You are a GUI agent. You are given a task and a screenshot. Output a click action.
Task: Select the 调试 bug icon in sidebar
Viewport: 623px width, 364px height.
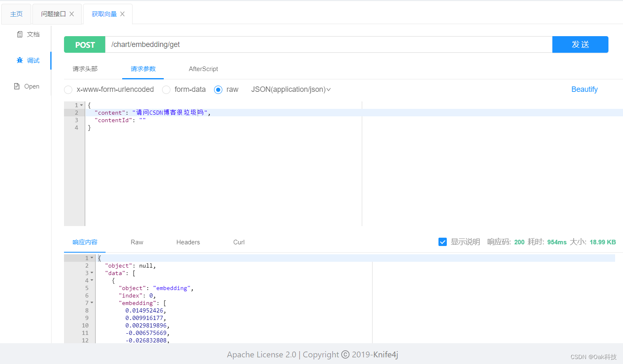(20, 60)
